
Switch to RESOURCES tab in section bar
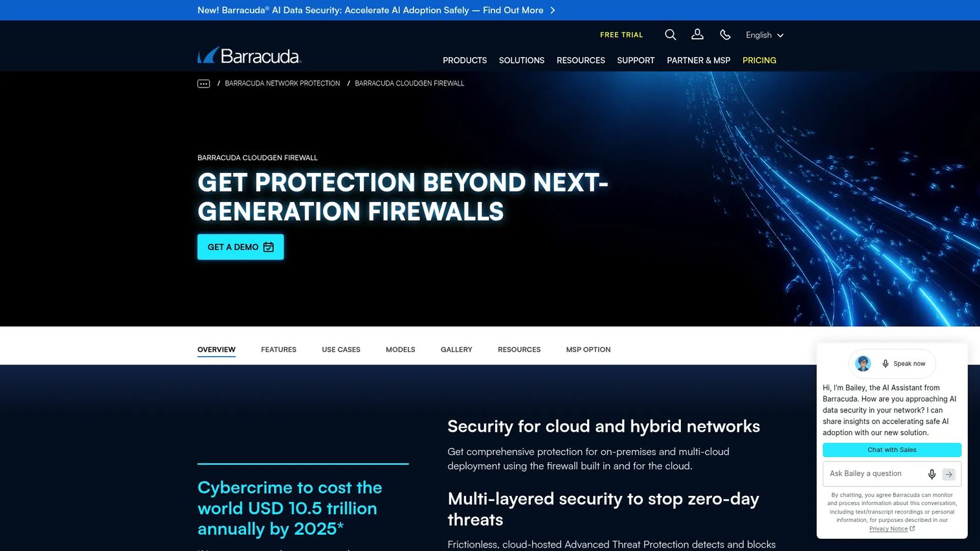(519, 350)
